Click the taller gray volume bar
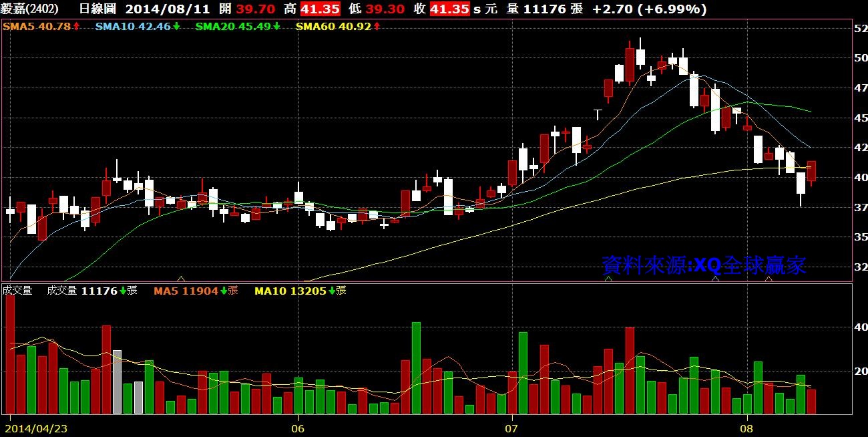The width and height of the screenshot is (868, 437). pyautogui.click(x=117, y=382)
